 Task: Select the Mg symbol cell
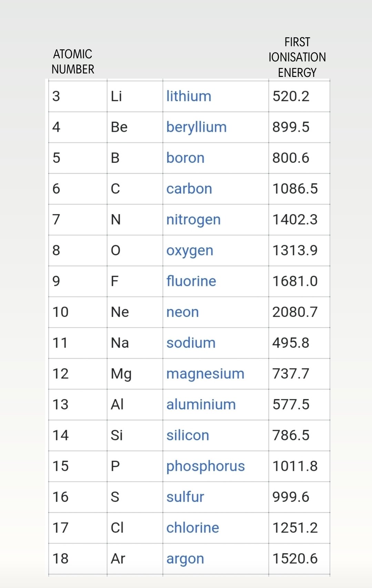coord(121,374)
